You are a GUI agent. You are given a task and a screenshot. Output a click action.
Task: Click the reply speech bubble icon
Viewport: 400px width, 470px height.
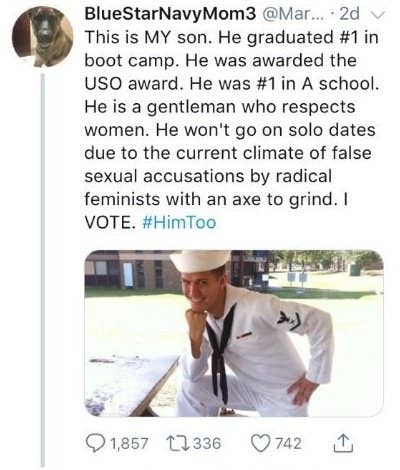[94, 443]
